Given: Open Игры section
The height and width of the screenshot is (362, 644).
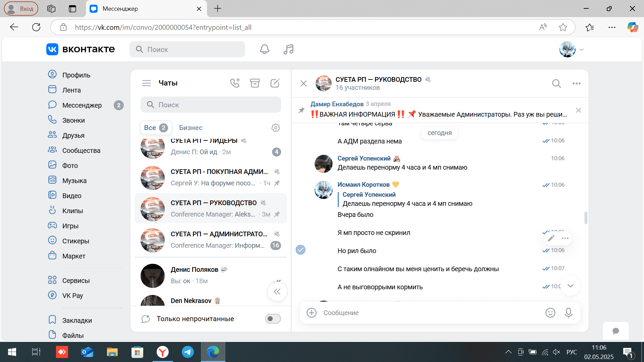Looking at the screenshot, I should tap(70, 226).
